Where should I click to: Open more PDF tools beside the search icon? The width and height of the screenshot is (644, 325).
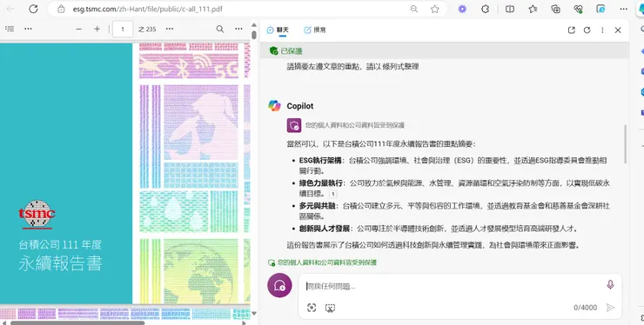point(238,29)
